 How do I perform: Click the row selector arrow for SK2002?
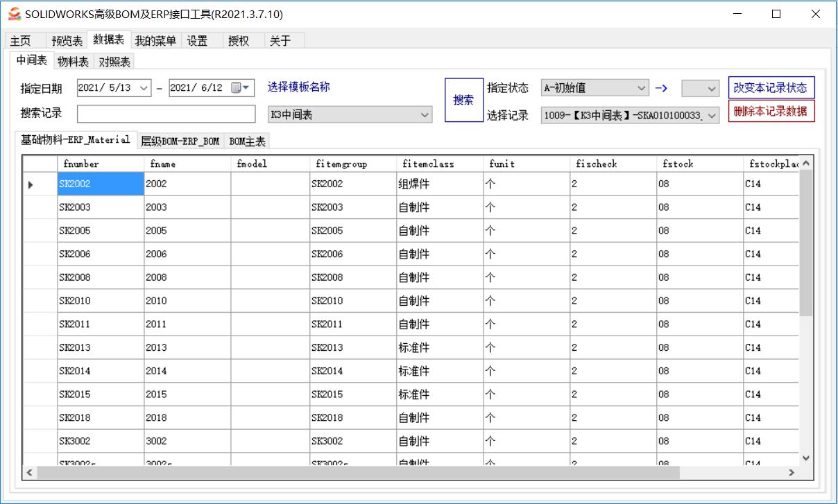pos(31,184)
